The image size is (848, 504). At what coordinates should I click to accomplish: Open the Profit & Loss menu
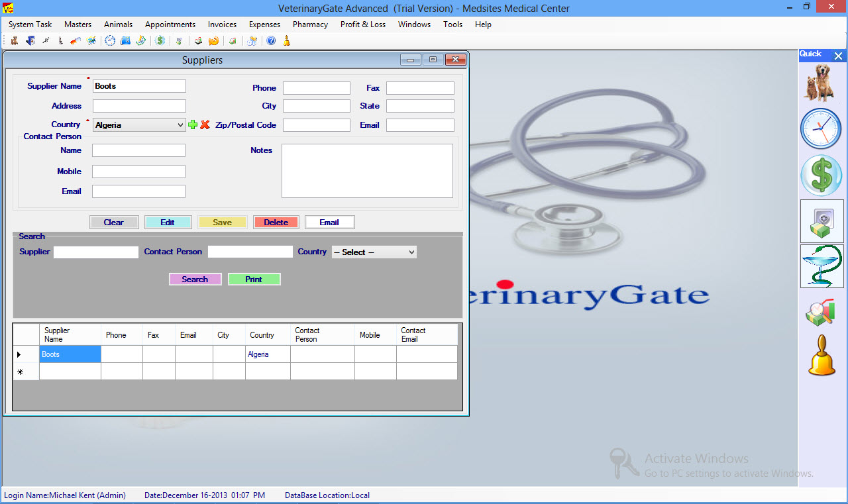click(362, 25)
